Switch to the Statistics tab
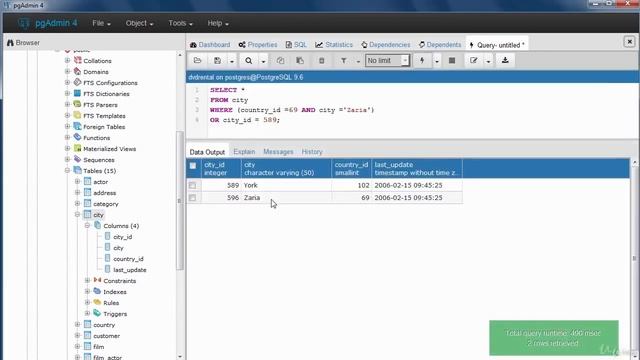Screen dimensions: 640x360 pyautogui.click(x=334, y=45)
